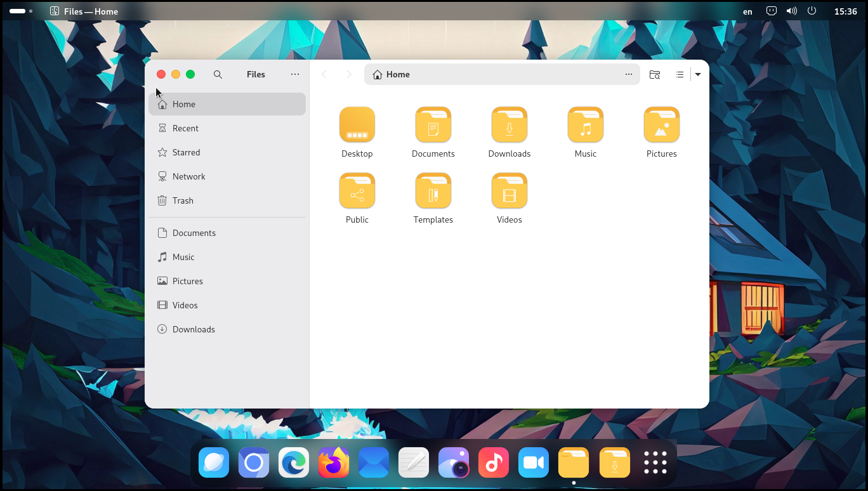
Task: Click the search folder icon in toolbar
Action: pyautogui.click(x=655, y=74)
